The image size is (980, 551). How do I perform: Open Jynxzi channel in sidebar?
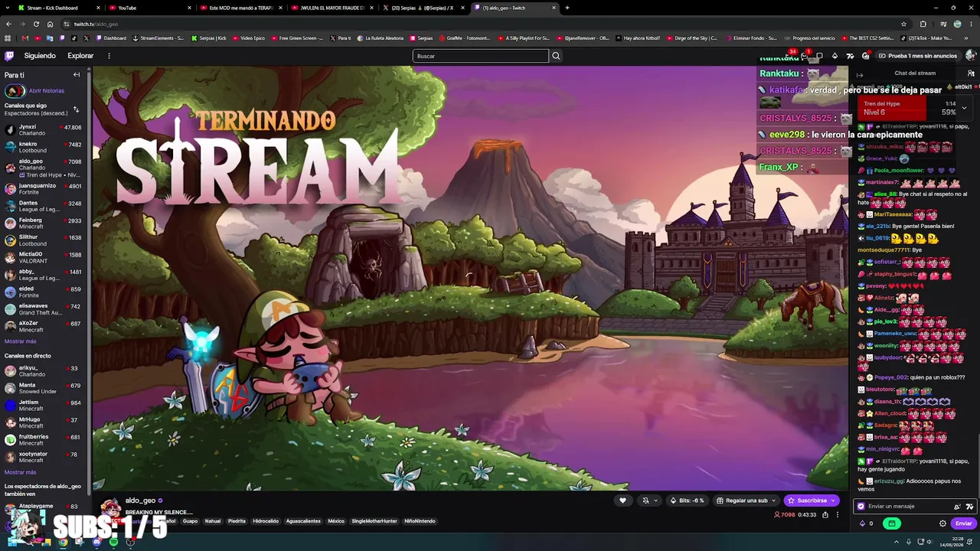coord(43,130)
